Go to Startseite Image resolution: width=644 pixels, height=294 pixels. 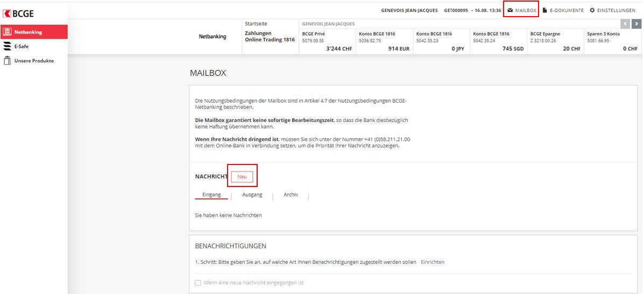coord(256,24)
